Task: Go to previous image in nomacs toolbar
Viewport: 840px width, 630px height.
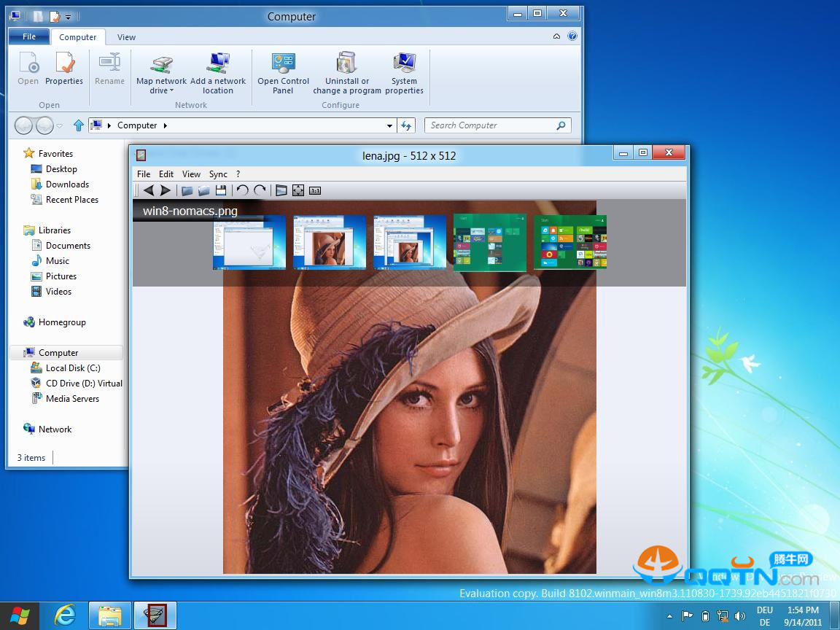Action: coord(149,190)
